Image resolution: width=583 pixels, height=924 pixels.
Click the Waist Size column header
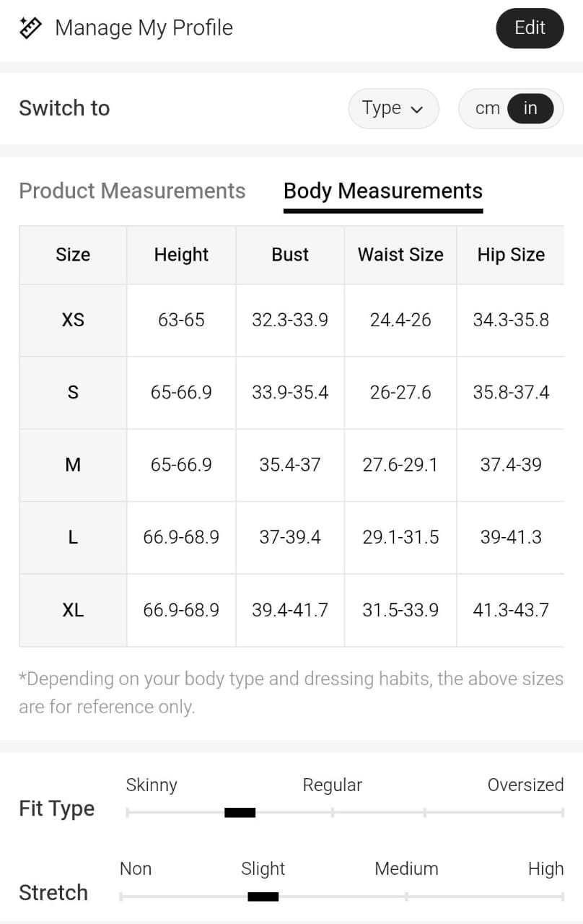(400, 255)
